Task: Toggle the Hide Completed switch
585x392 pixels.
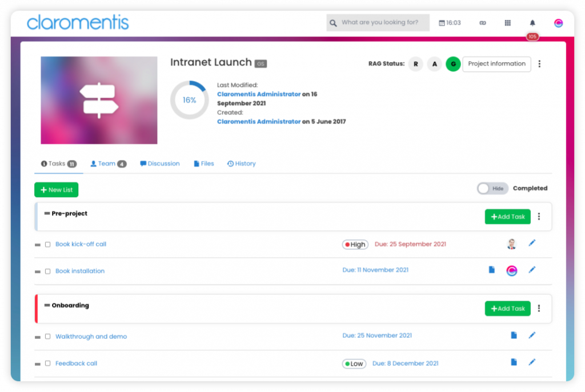Action: click(492, 189)
